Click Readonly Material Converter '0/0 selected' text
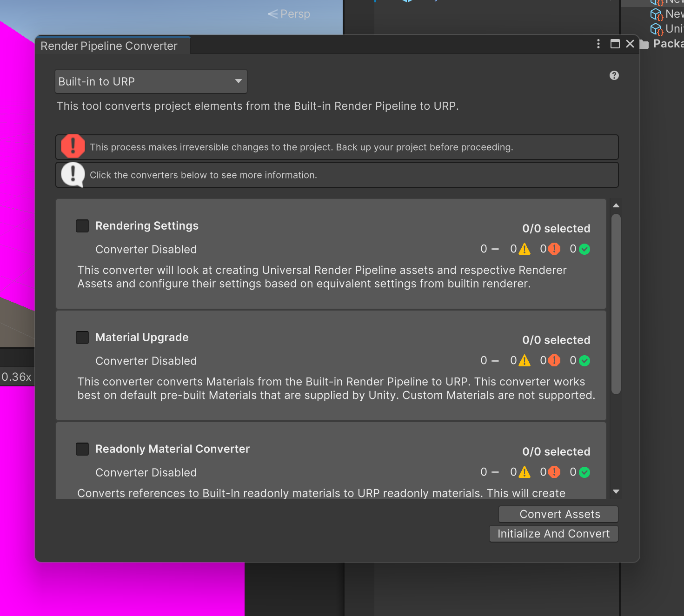 (556, 452)
